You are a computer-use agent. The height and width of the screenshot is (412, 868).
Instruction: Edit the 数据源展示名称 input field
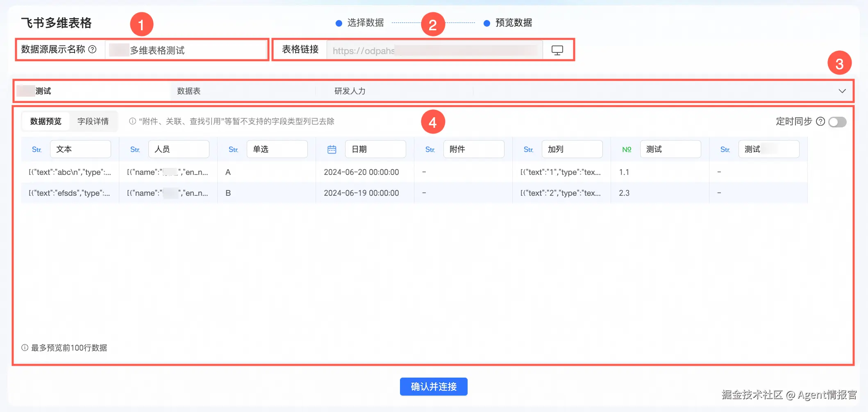186,50
